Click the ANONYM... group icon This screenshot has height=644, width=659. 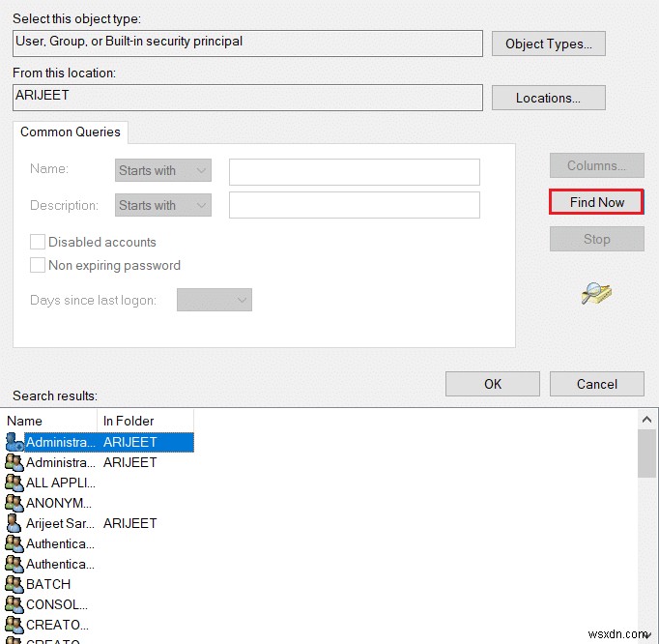pos(14,503)
